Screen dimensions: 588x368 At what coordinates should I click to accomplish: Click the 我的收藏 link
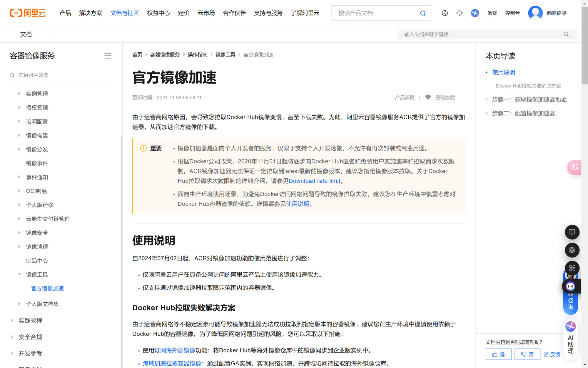click(x=445, y=97)
